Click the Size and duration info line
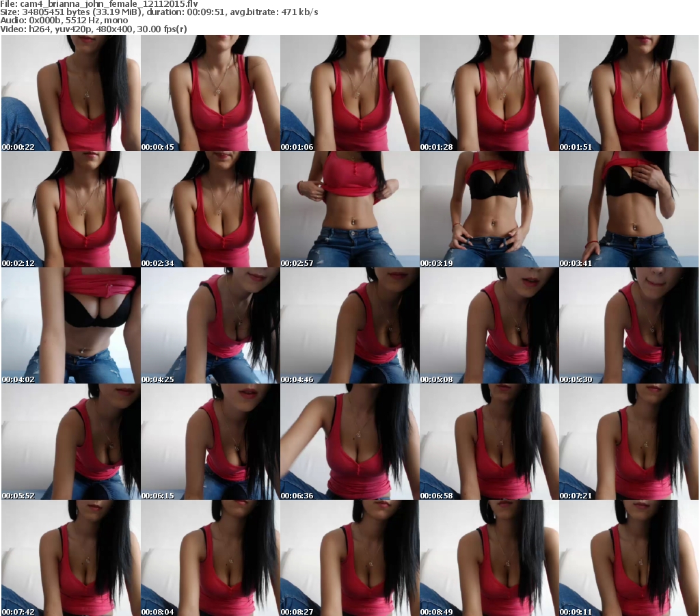 pos(159,12)
